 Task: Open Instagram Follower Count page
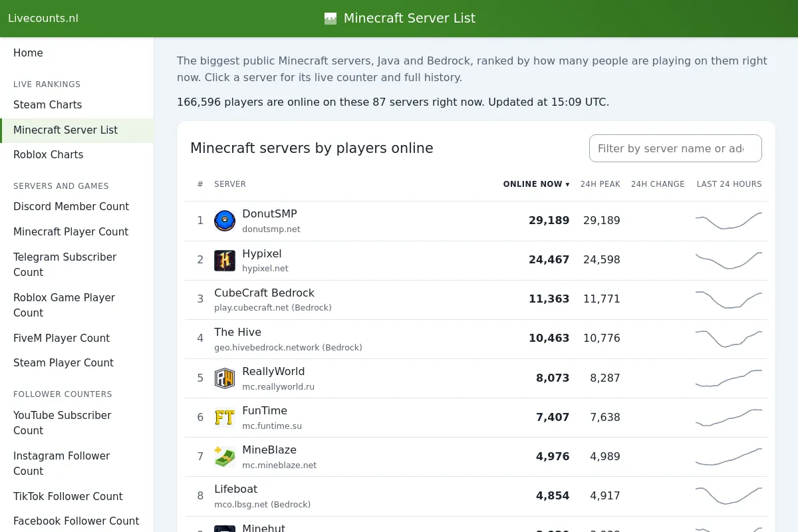pyautogui.click(x=77, y=464)
